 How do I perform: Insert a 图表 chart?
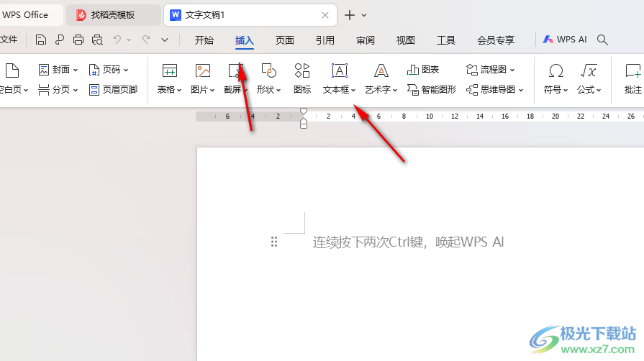423,70
